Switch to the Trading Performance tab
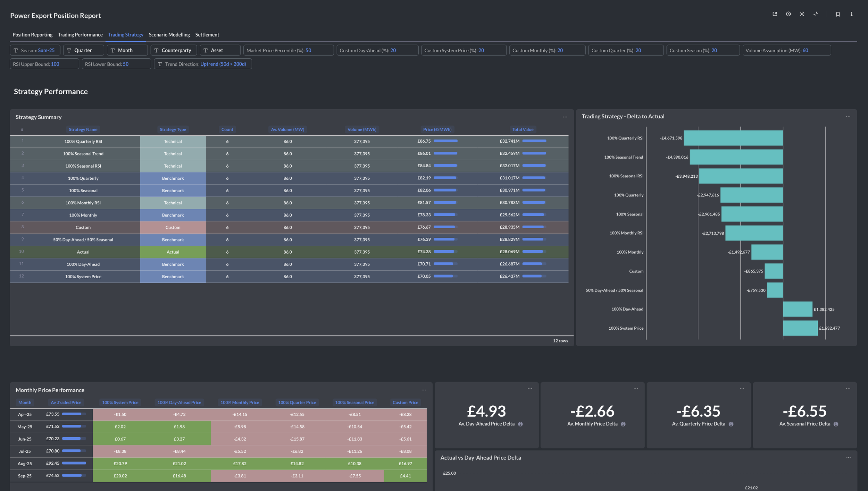 [80, 35]
